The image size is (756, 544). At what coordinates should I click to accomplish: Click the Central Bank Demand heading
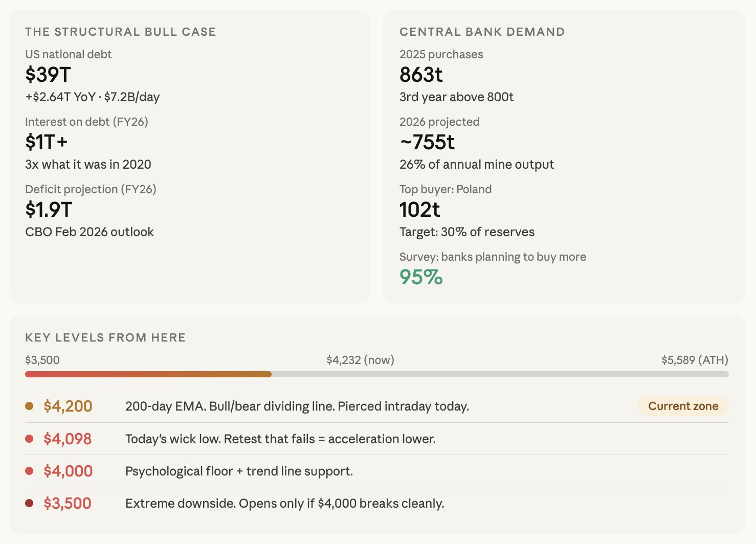point(482,32)
